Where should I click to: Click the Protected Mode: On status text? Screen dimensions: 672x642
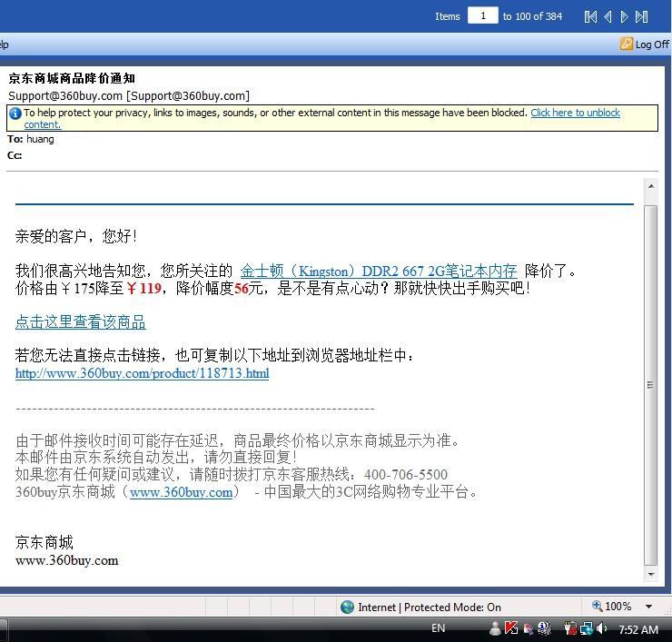(x=452, y=607)
